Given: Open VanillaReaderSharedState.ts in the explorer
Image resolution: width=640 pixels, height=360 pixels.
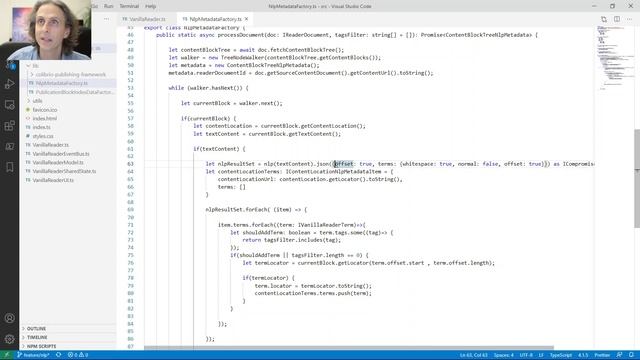Looking at the screenshot, I should click(x=64, y=171).
